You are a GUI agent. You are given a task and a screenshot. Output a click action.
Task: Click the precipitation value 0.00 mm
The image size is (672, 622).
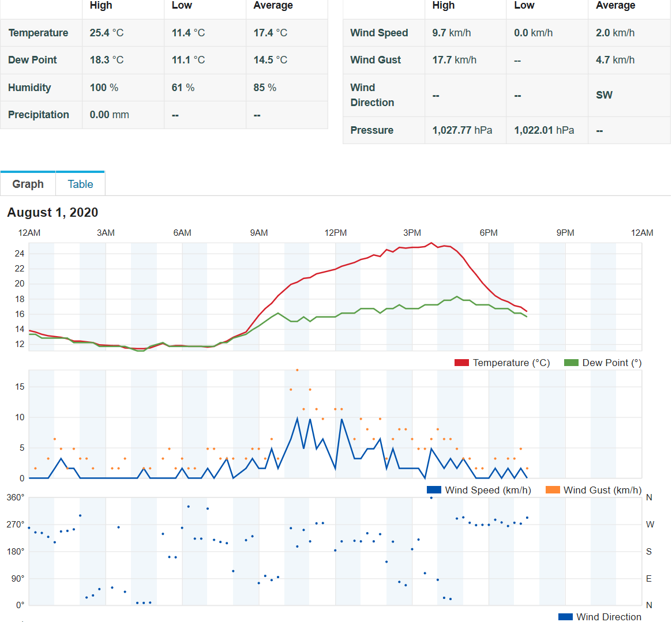pos(109,115)
